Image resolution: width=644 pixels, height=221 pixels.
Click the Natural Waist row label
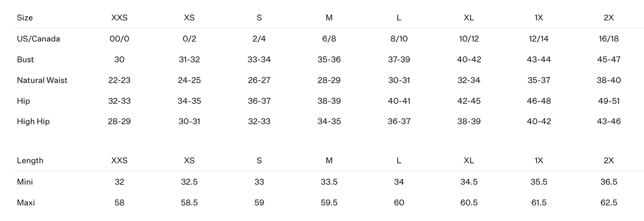pyautogui.click(x=42, y=80)
